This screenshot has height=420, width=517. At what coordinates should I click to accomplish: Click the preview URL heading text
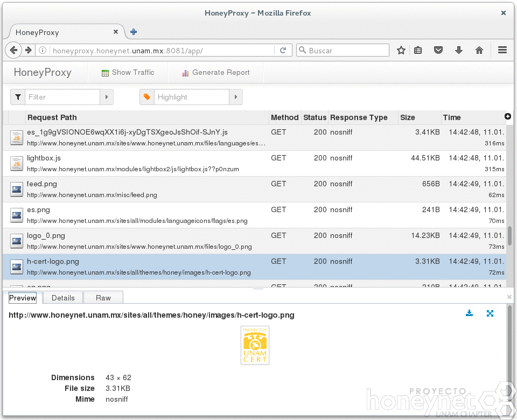click(x=151, y=315)
